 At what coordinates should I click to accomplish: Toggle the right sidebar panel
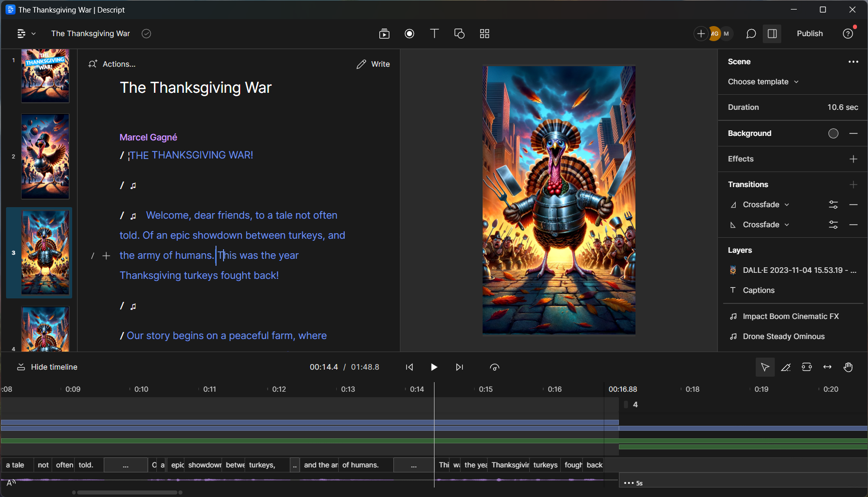click(x=772, y=34)
